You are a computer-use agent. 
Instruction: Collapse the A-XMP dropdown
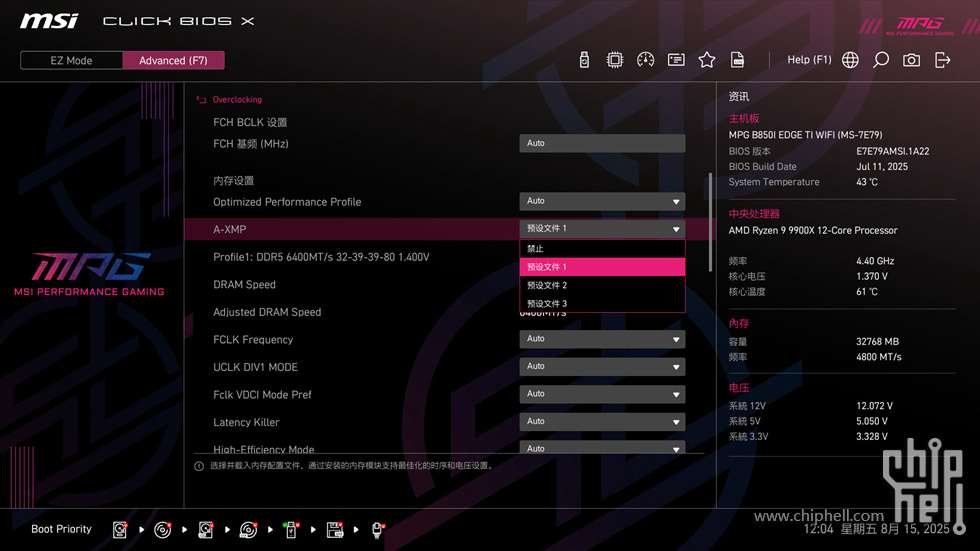pos(602,229)
